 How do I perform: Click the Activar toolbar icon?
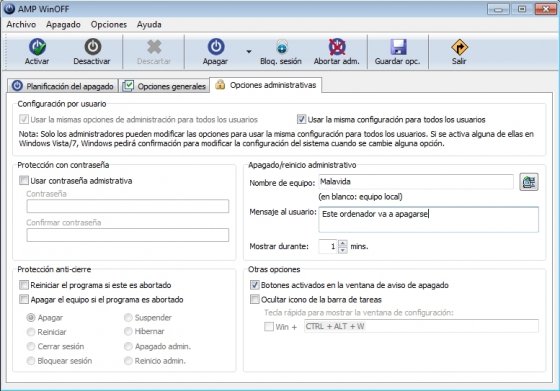37,47
